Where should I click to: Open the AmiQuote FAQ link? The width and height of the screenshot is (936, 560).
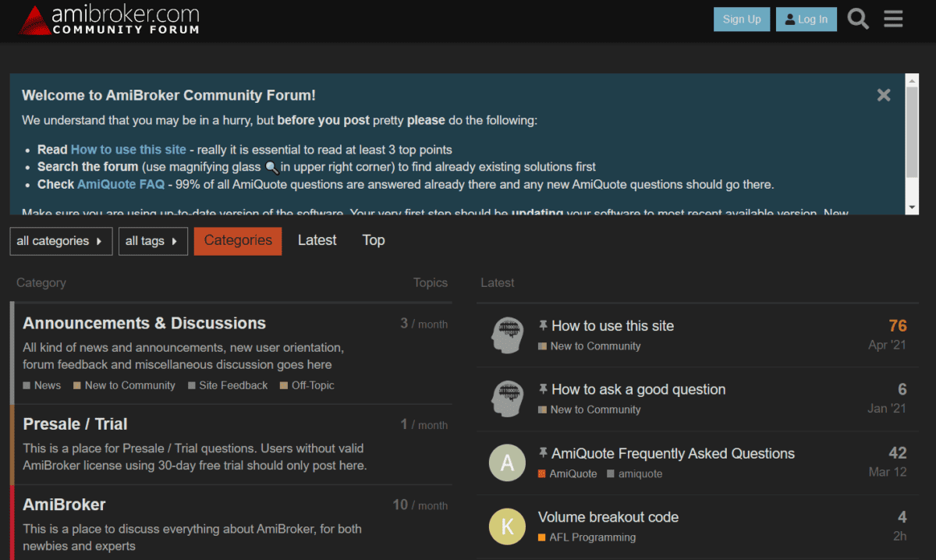pyautogui.click(x=675, y=453)
